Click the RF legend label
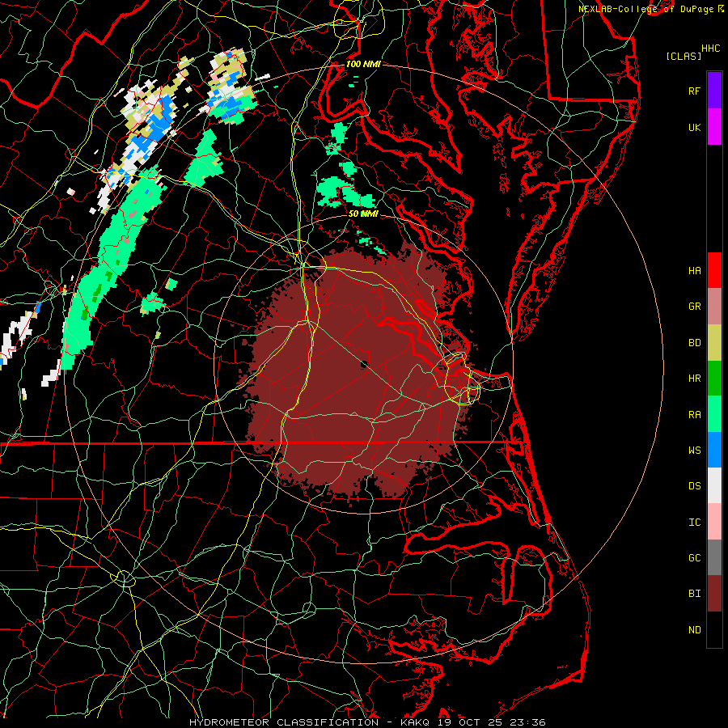The width and height of the screenshot is (728, 728). point(694,91)
